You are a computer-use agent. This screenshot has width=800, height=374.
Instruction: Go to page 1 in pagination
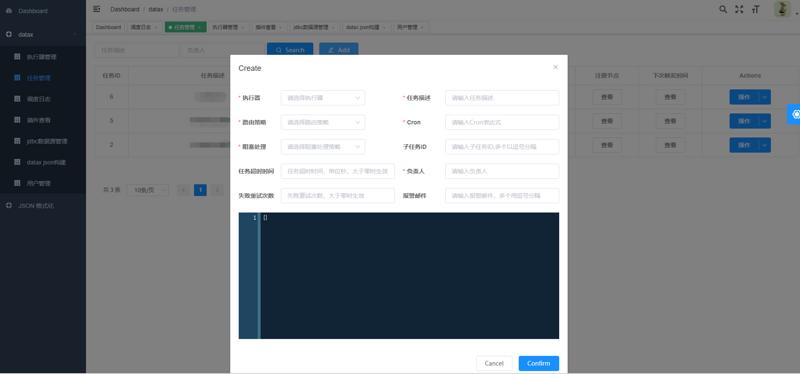pyautogui.click(x=201, y=190)
